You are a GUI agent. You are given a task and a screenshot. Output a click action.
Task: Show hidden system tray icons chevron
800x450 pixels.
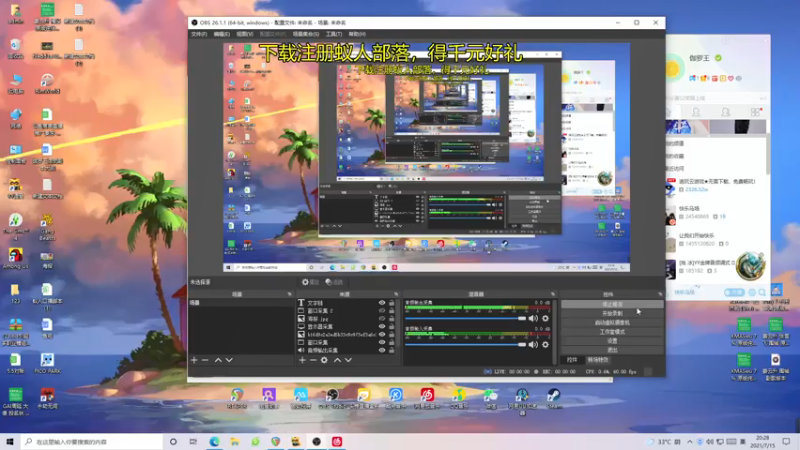point(690,442)
